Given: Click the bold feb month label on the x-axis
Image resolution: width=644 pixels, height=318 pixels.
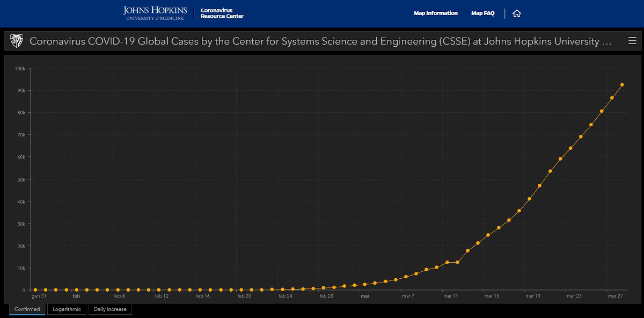Looking at the screenshot, I should coord(76,296).
